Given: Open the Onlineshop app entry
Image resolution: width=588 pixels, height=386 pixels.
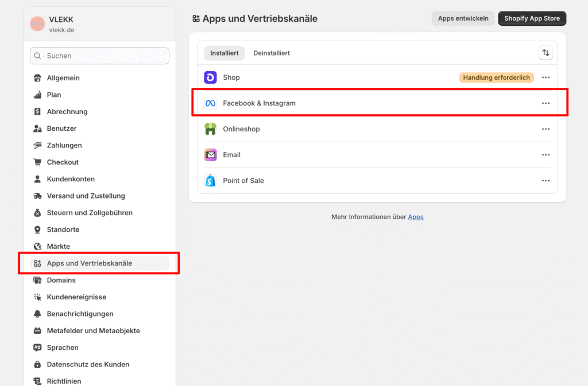Looking at the screenshot, I should point(377,129).
